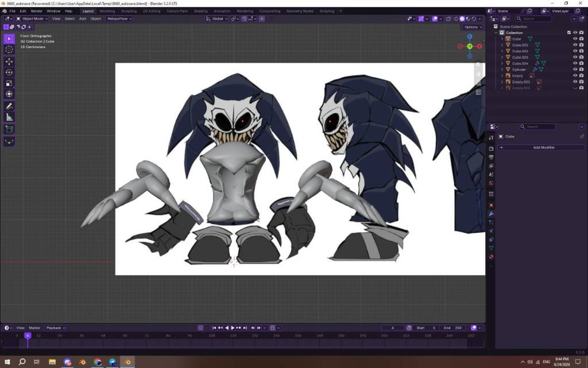Expand the Empty object row
The height and width of the screenshot is (368, 588).
[502, 75]
